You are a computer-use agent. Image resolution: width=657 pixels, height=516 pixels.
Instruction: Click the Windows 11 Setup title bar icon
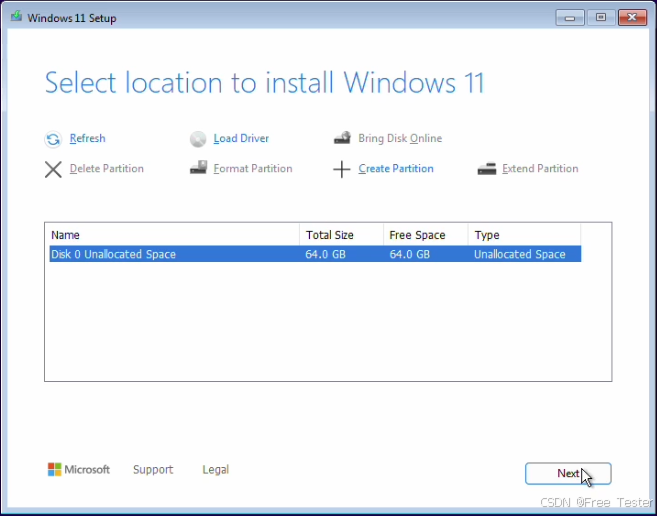16,17
